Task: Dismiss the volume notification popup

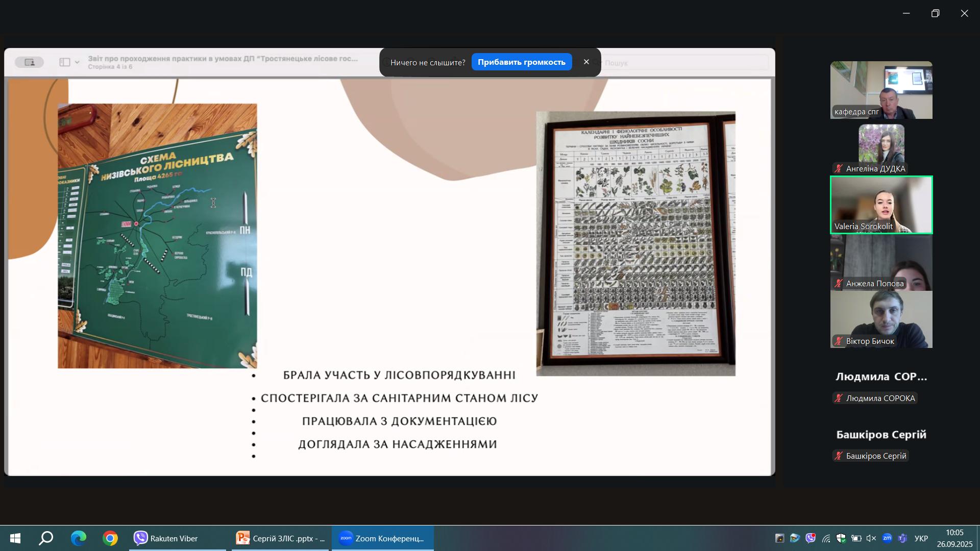Action: pyautogui.click(x=586, y=62)
